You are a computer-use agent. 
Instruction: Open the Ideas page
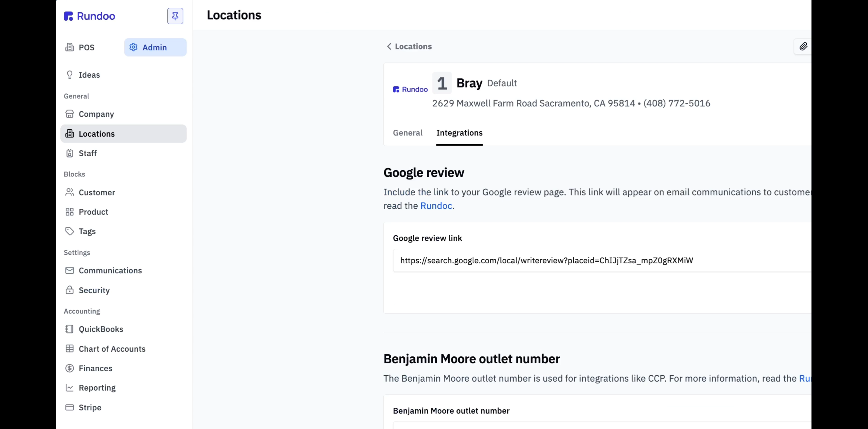(123, 75)
